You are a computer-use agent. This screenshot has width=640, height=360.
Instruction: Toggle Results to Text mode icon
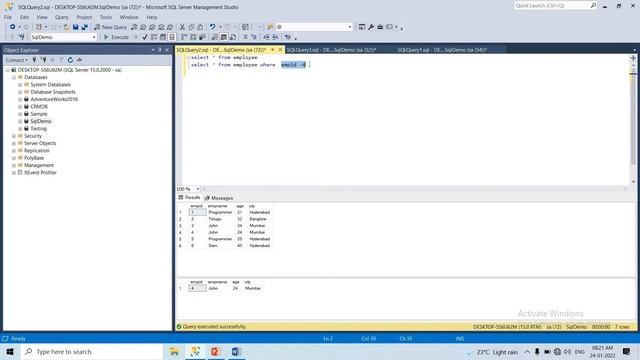(215, 37)
